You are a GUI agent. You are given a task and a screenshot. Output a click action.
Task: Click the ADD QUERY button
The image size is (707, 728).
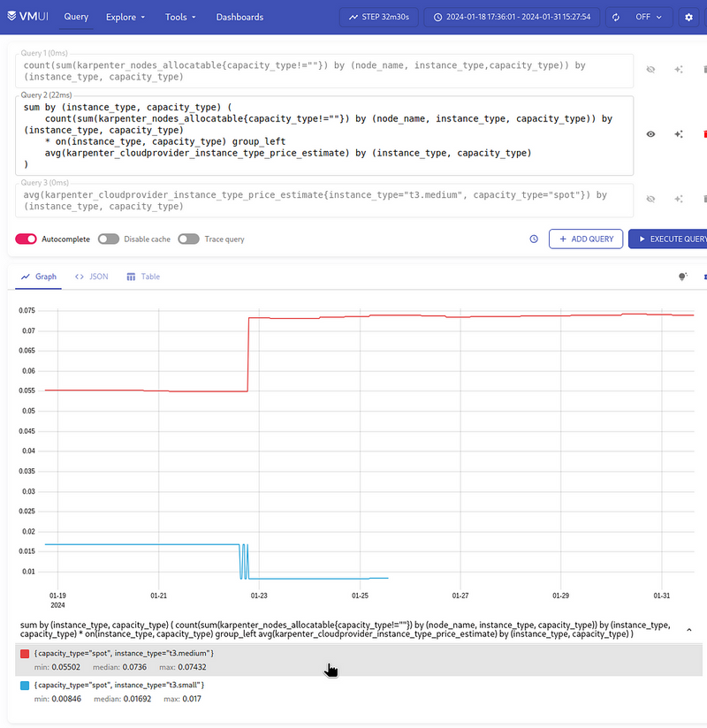(x=585, y=239)
